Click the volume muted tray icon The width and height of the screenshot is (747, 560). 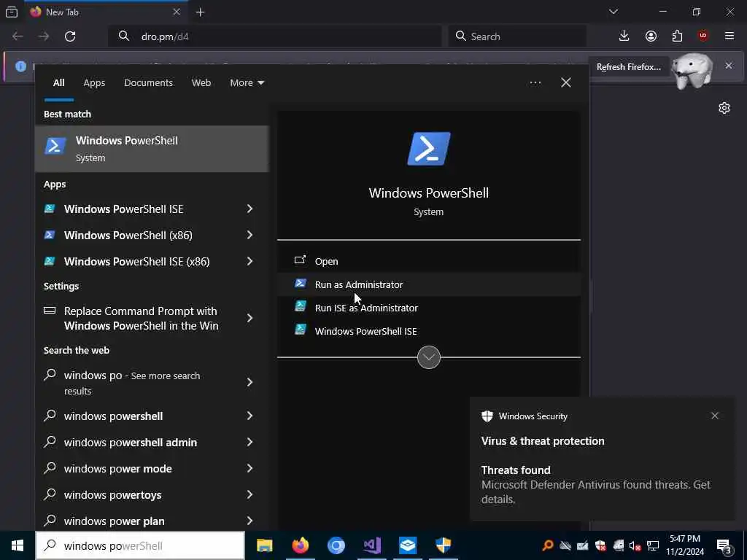pyautogui.click(x=635, y=545)
